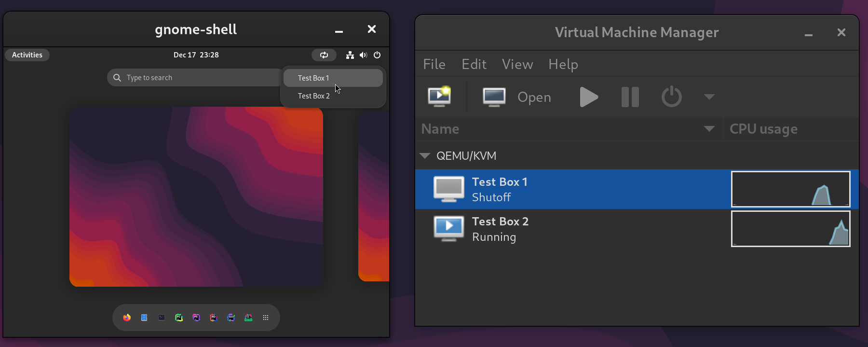Click the power icon in gnome-shell top bar
868x347 pixels.
coord(377,55)
